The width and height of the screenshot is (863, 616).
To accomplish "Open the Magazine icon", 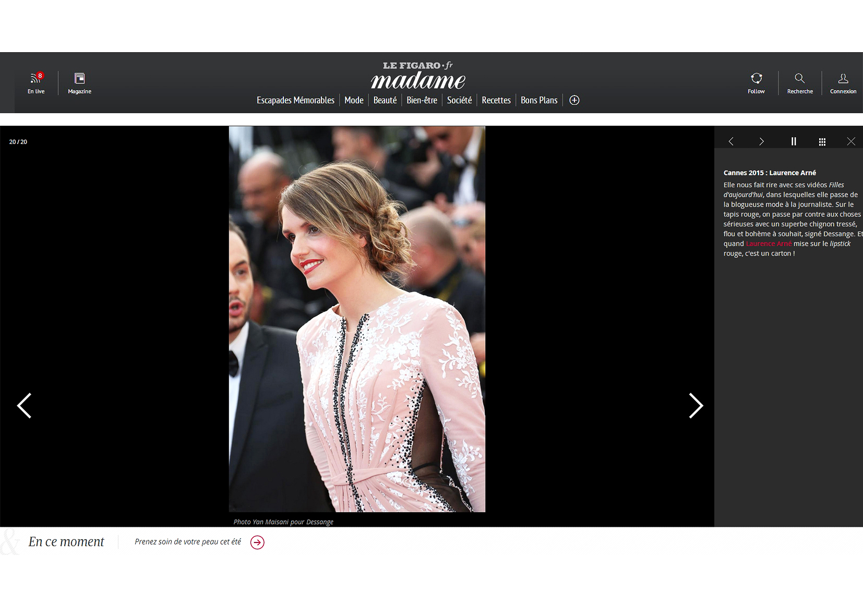I will point(79,79).
